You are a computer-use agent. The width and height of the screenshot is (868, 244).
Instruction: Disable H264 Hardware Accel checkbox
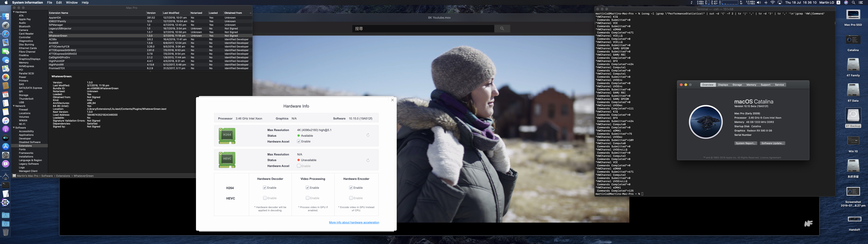point(299,142)
